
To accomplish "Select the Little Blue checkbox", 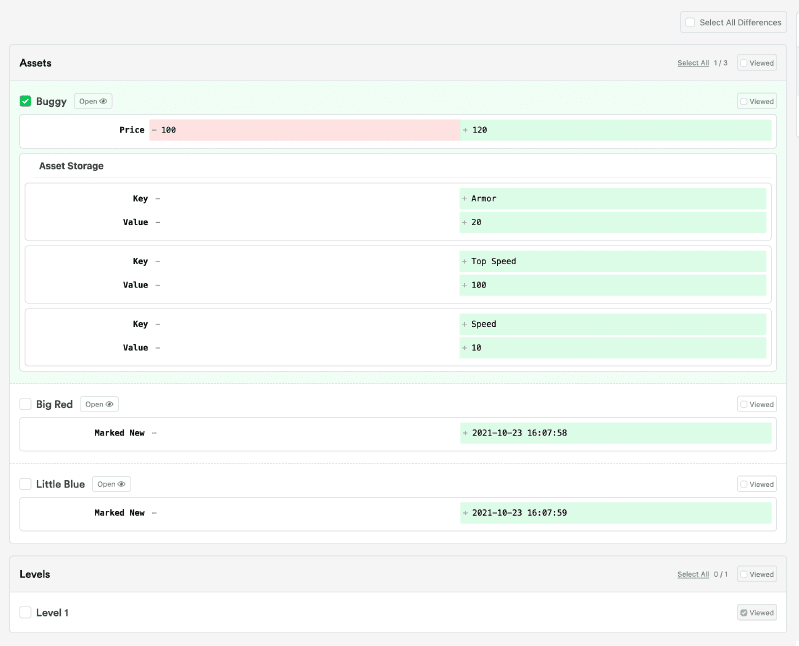I will pos(25,484).
